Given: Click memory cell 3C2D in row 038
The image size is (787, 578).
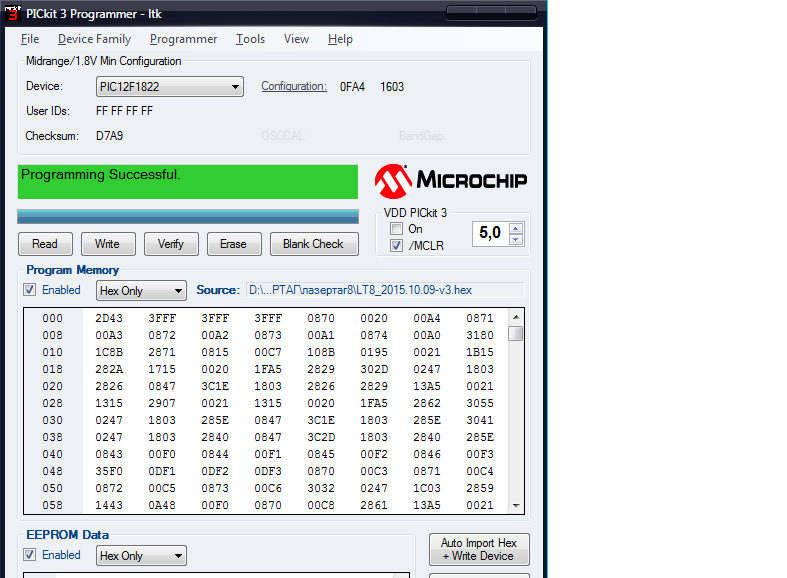Looking at the screenshot, I should click(321, 438).
